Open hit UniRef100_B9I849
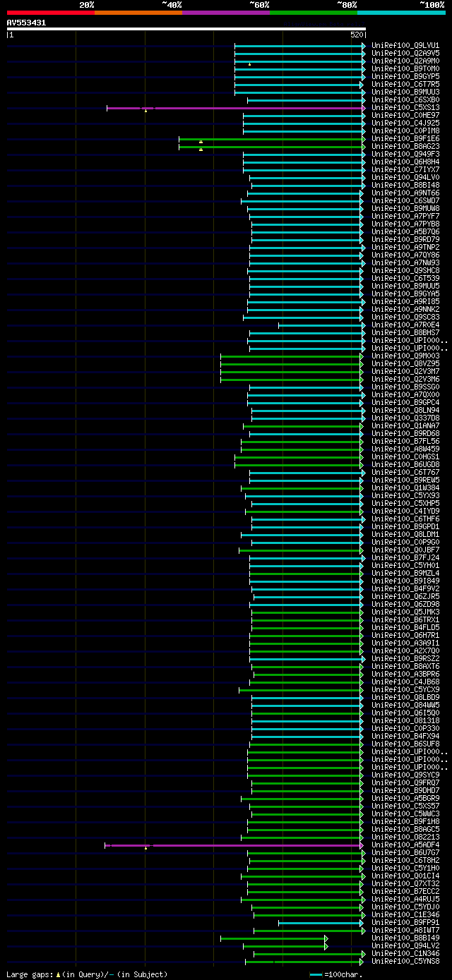Screen dimensions: 452x980 (x=405, y=581)
